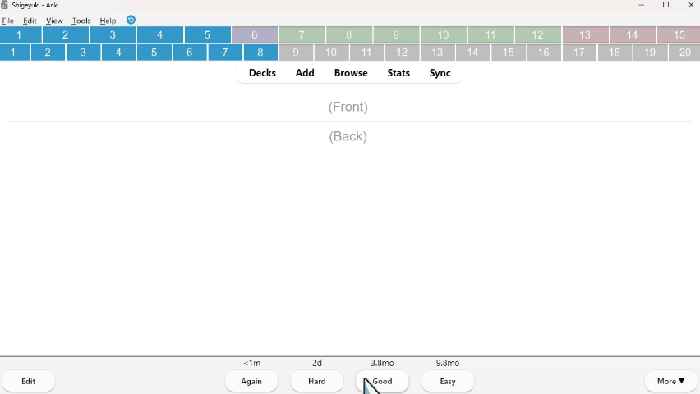
Task: Click blue box 3 in upper row
Action: (x=113, y=35)
